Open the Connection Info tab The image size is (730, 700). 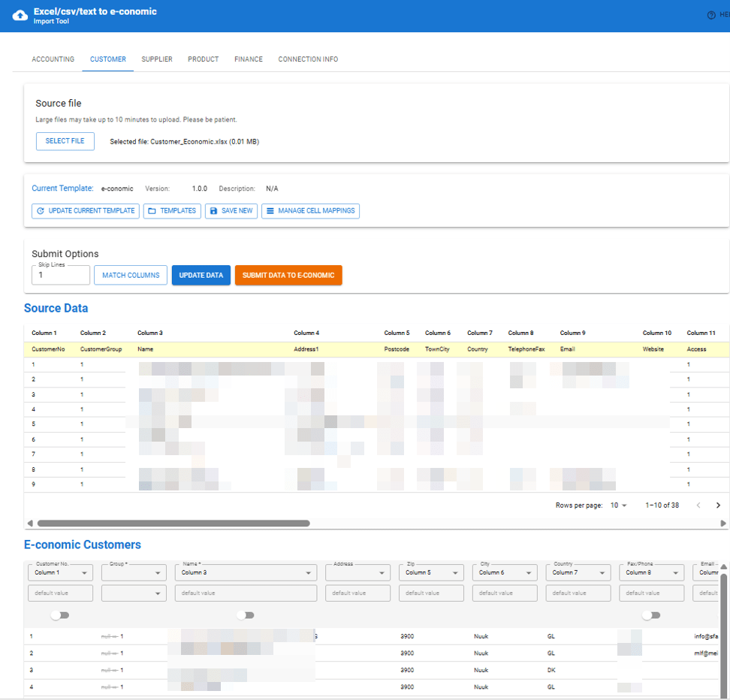click(308, 59)
